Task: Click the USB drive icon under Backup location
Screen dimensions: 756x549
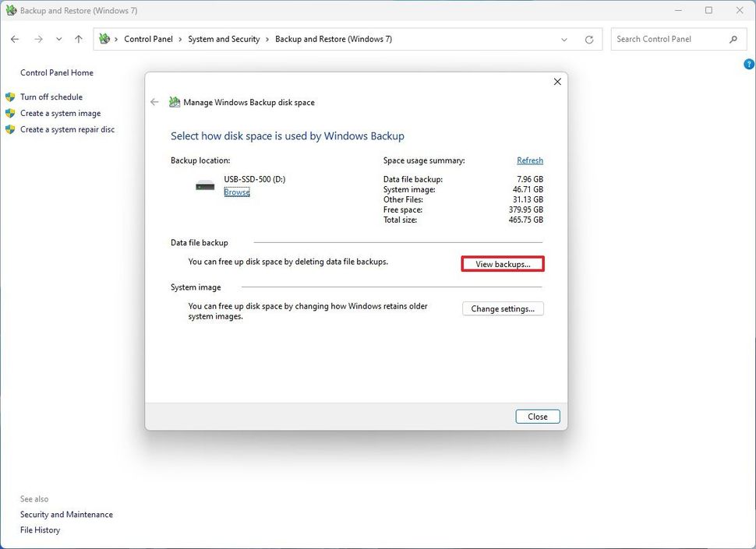Action: 204,185
